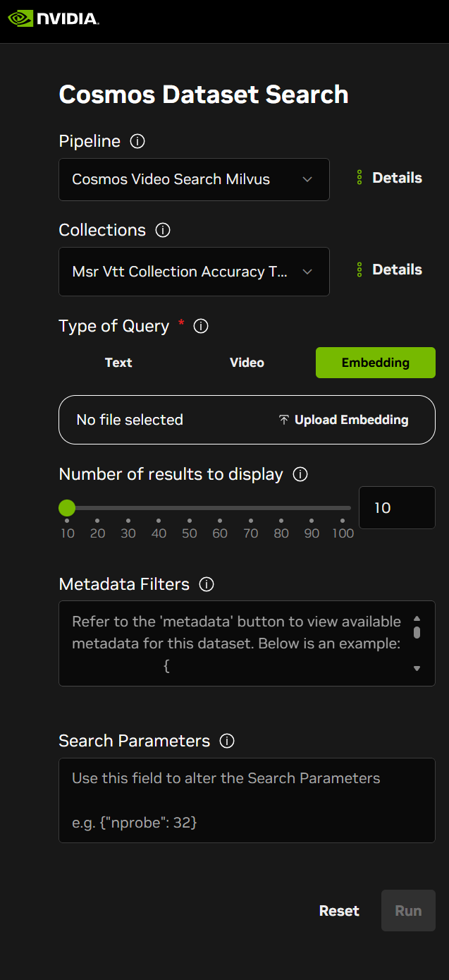Viewport: 449px width, 980px height.
Task: Click the info icon beside Pipeline
Action: tap(138, 141)
